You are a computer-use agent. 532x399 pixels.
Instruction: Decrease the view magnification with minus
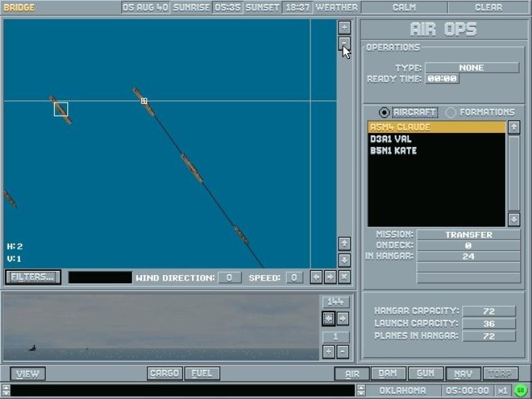pyautogui.click(x=342, y=352)
